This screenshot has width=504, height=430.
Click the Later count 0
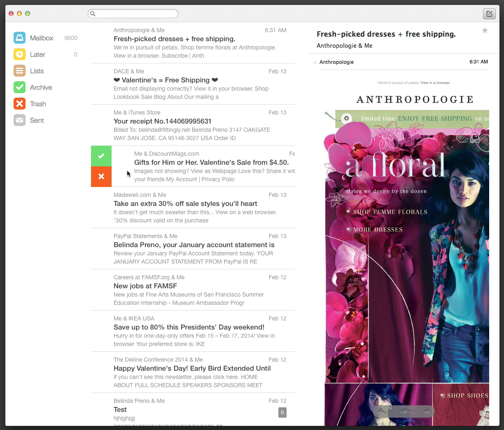click(75, 54)
